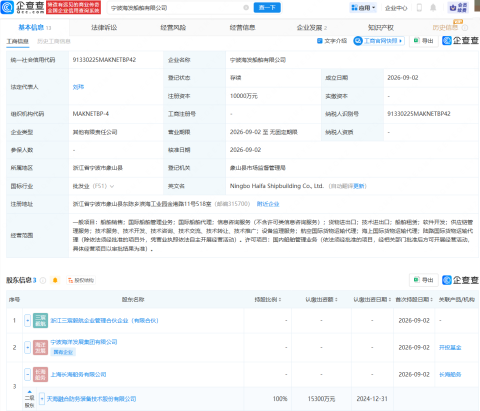The height and width of the screenshot is (411, 480).
Task: Switch to the 企业发展 tab
Action: point(312,28)
